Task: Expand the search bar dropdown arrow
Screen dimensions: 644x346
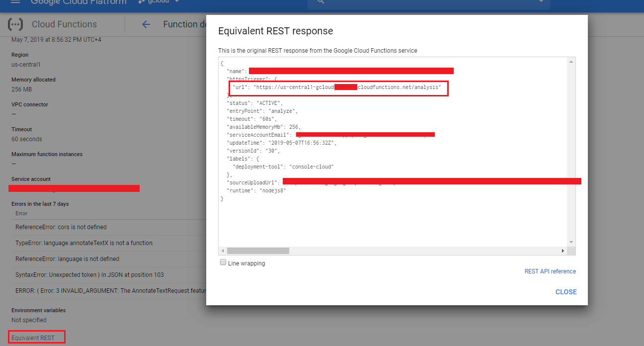Action: point(541,1)
